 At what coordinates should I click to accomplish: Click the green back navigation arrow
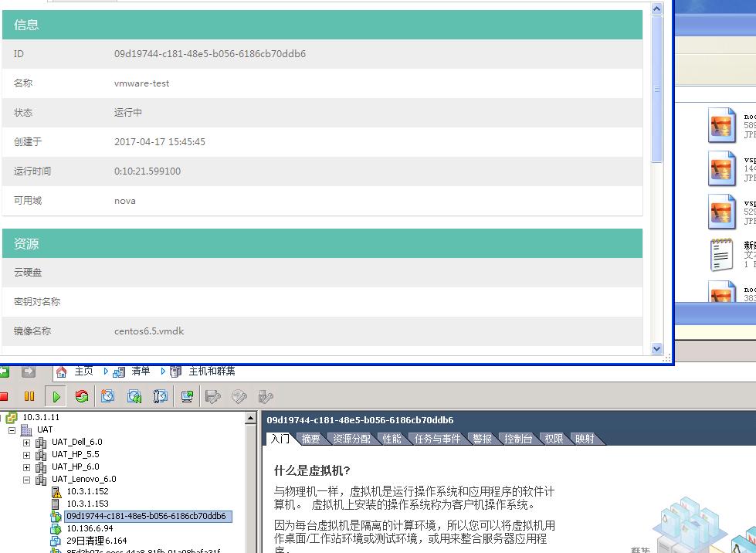coord(4,371)
